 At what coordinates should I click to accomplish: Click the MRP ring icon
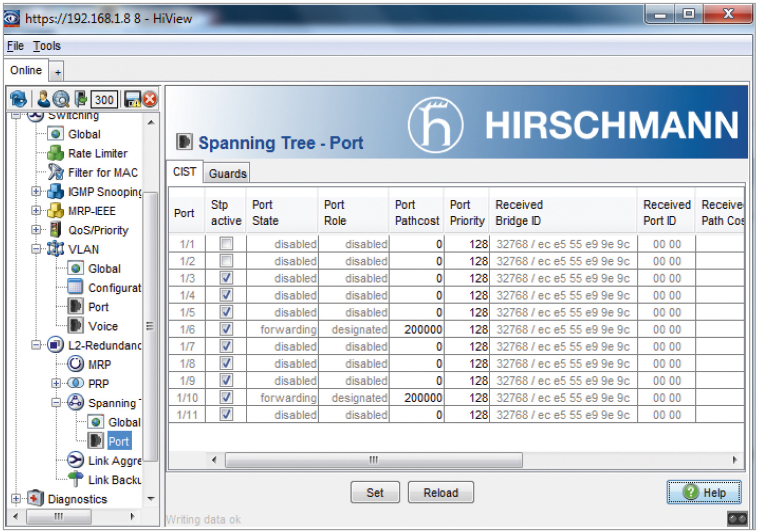coord(76,364)
